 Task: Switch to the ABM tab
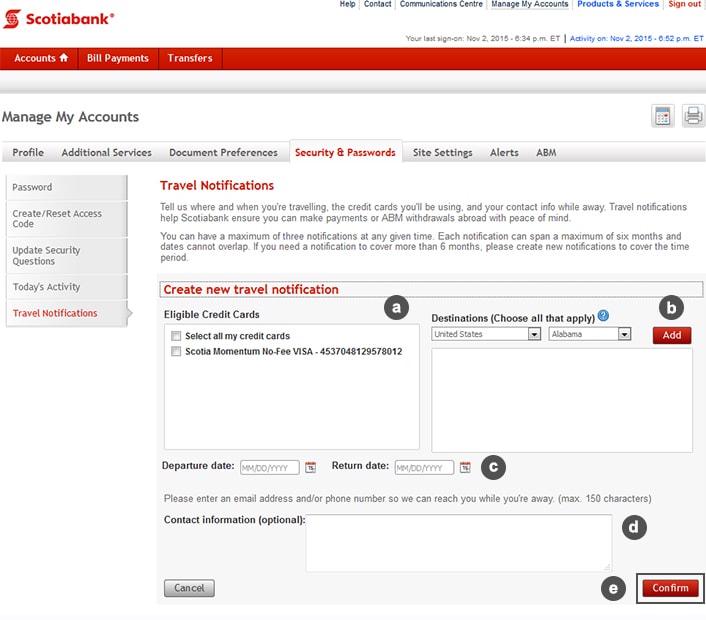pos(546,153)
